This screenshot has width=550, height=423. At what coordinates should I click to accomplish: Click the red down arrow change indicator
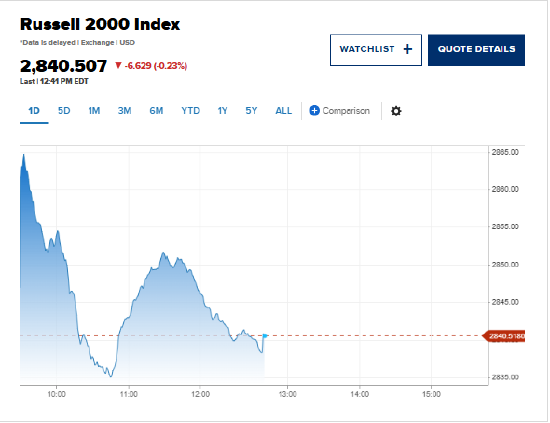point(118,65)
